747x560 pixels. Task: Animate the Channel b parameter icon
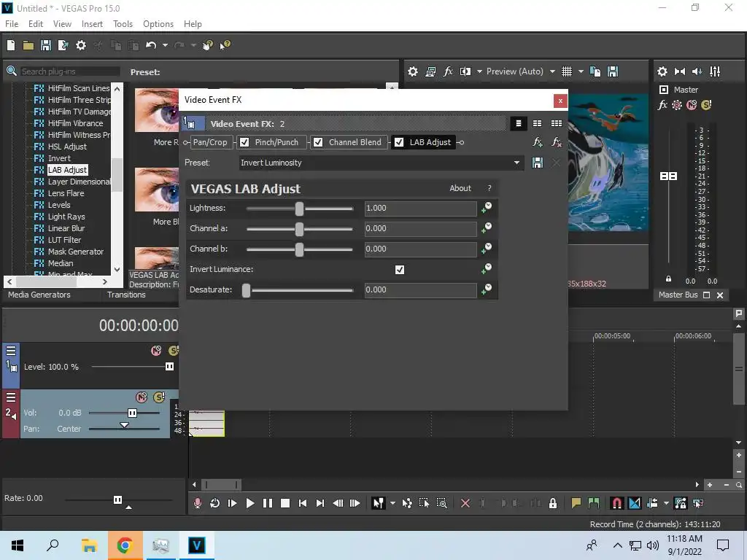(487, 248)
